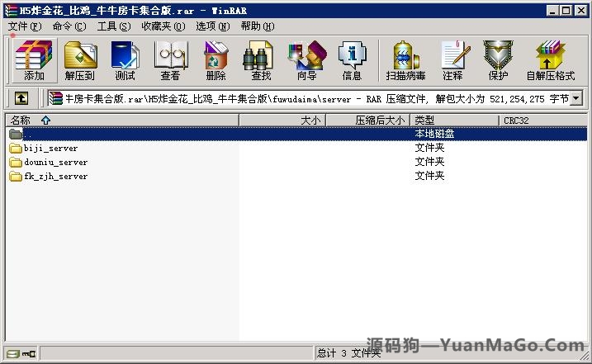This screenshot has height=364, width=592.
Task: Click the 删除 (Delete) toolbar icon
Action: pyautogui.click(x=215, y=60)
